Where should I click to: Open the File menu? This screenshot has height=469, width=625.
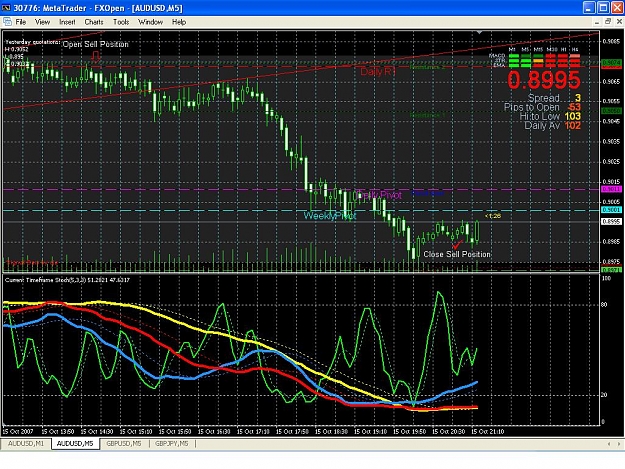pos(20,22)
